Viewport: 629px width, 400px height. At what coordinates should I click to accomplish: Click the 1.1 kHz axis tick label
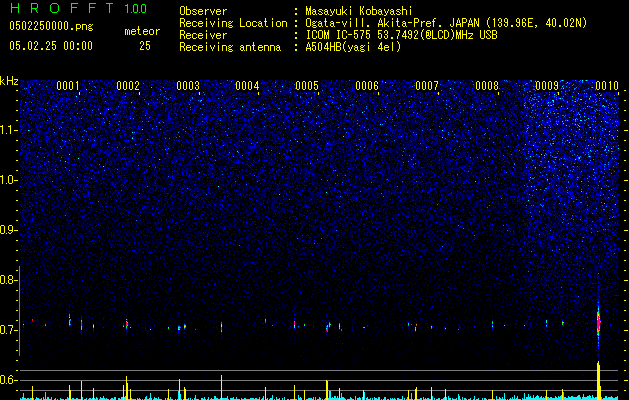tap(9, 130)
